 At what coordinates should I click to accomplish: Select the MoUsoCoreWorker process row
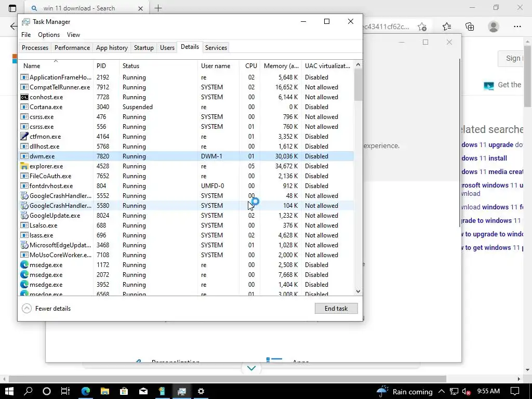[x=187, y=255]
